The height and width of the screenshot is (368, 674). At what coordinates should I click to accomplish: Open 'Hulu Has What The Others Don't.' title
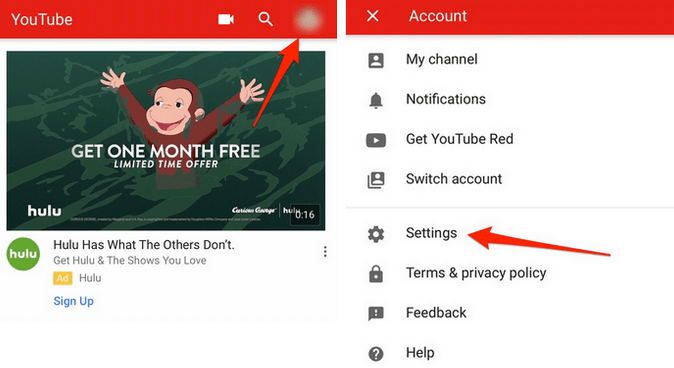[144, 245]
